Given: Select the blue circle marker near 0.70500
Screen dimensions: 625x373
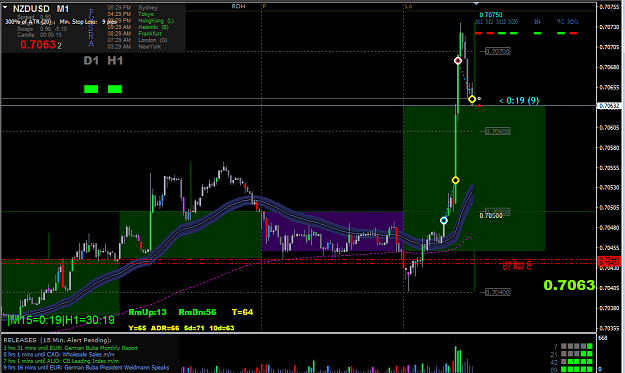Looking at the screenshot, I should coord(444,220).
